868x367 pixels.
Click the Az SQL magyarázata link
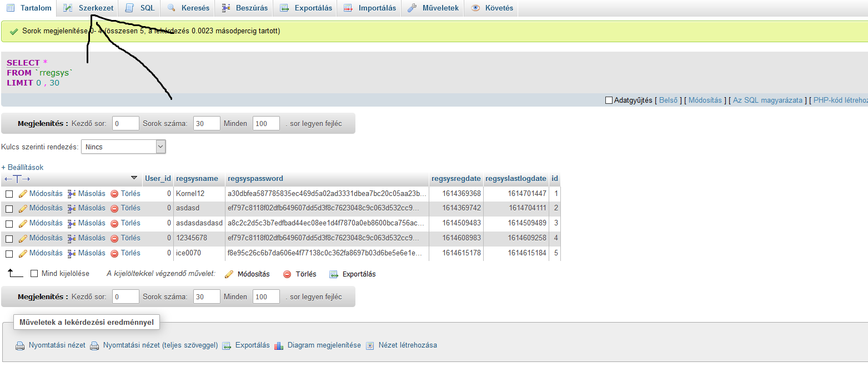click(767, 100)
